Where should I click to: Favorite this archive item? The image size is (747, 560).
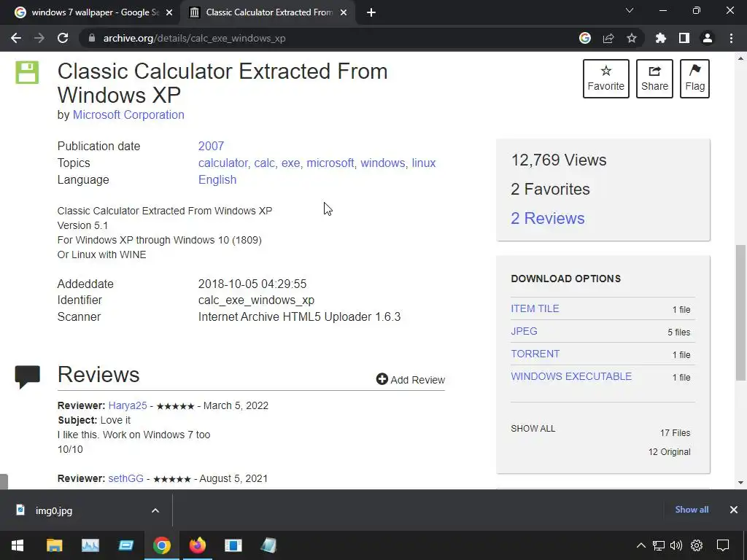606,79
